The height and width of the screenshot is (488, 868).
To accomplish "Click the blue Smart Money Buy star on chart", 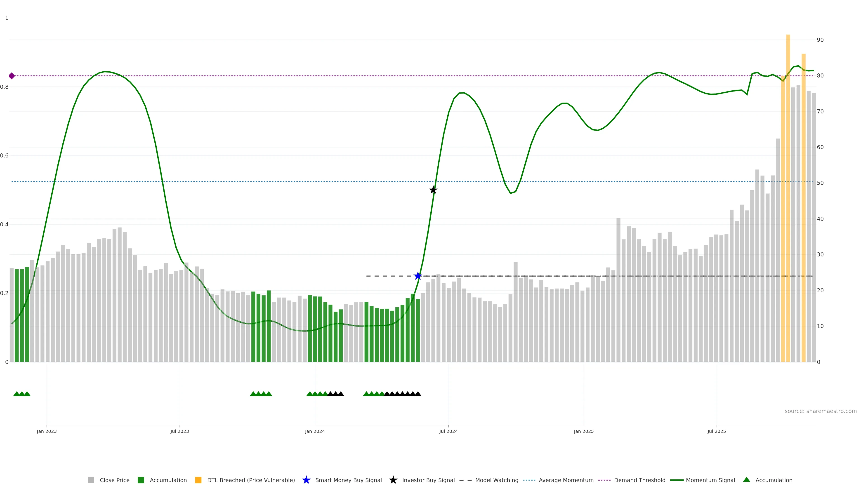I will (x=418, y=276).
